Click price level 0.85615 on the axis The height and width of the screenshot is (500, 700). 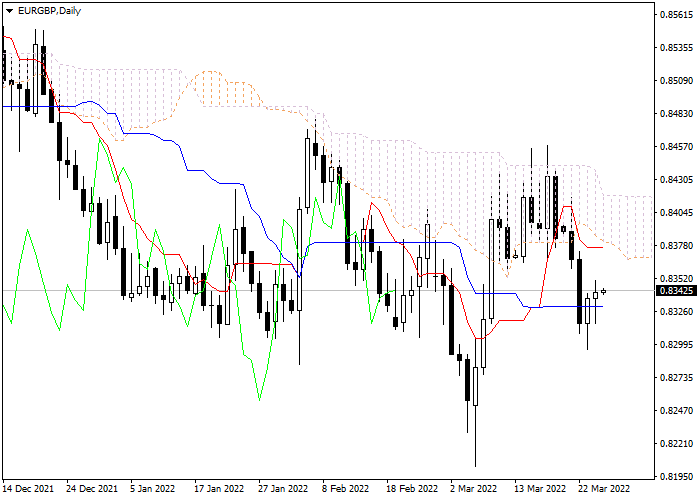click(676, 15)
